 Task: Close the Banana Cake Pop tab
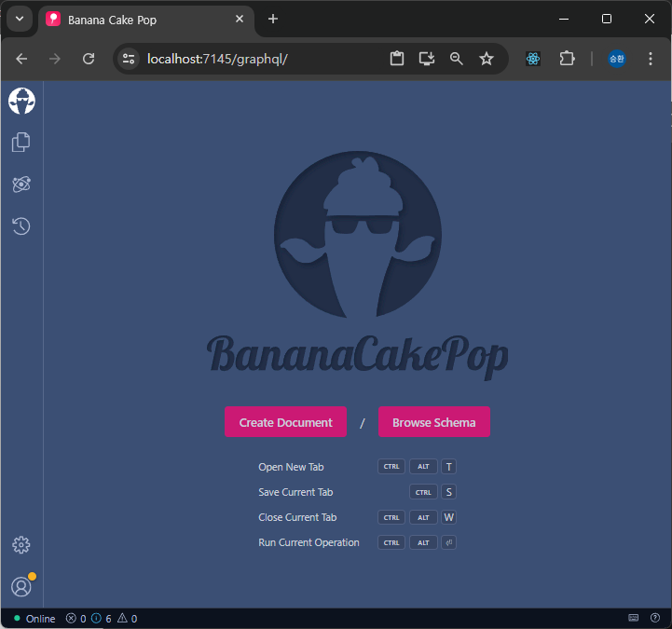click(240, 19)
